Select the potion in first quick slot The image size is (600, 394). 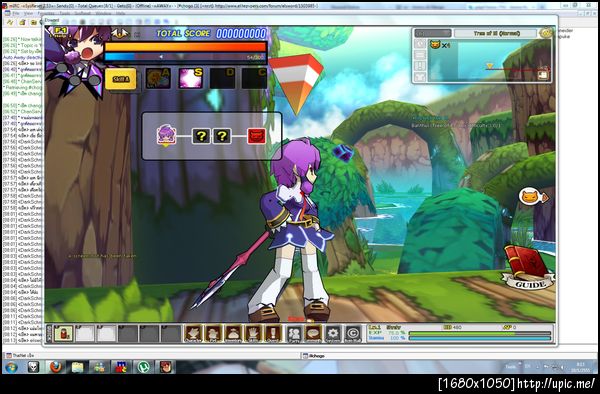click(64, 334)
